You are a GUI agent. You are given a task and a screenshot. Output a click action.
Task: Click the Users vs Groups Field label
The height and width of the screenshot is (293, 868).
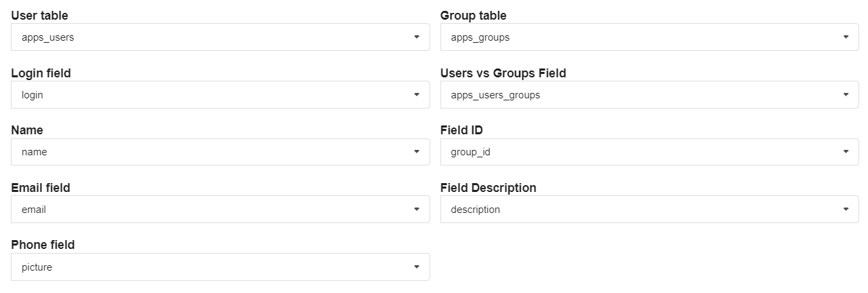[x=503, y=73]
